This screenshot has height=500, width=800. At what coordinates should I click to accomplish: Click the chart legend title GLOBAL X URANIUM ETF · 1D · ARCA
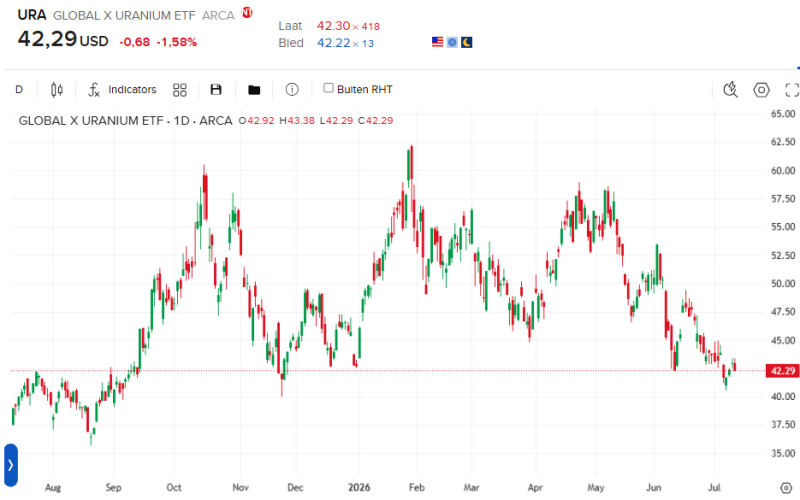[126, 121]
